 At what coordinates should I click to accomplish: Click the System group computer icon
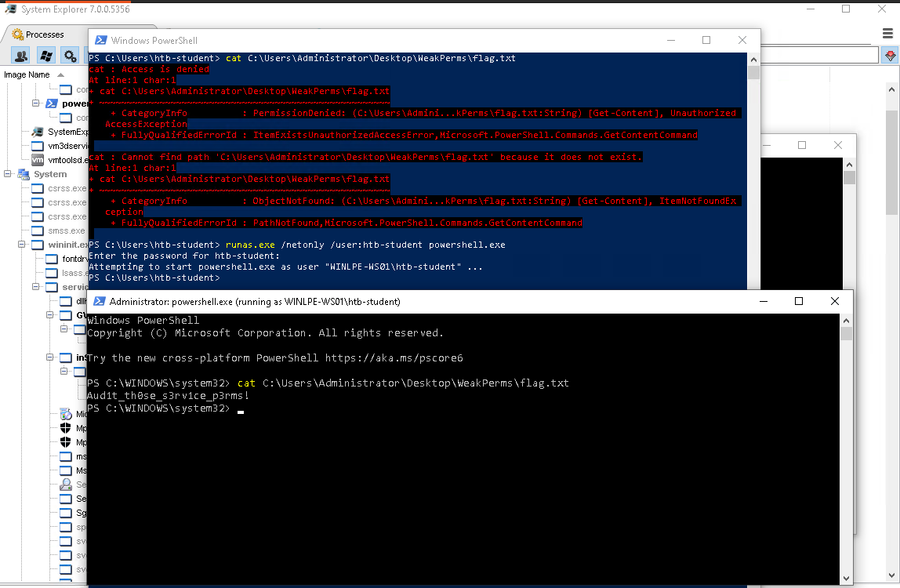23,174
